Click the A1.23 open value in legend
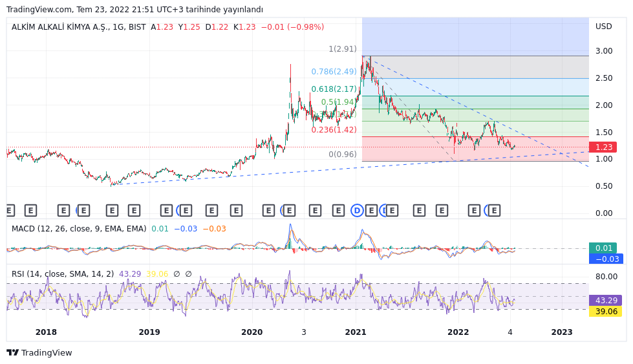Viewport: 633px width, 364px height. coord(162,27)
